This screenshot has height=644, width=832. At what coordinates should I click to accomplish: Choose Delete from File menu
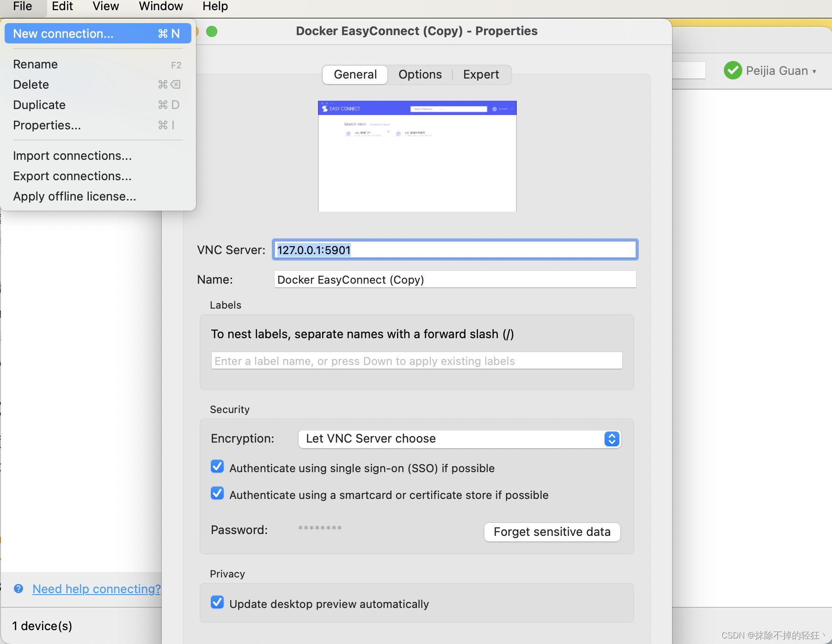point(98,85)
